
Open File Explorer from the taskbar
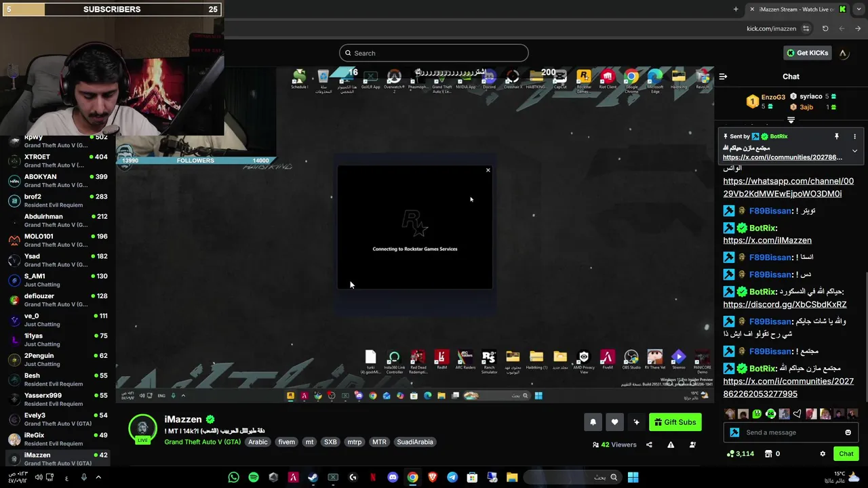(x=512, y=477)
